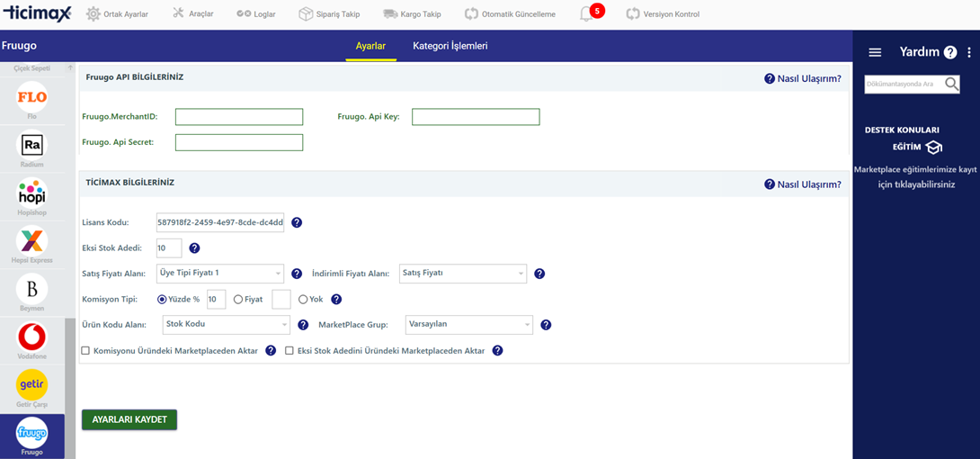This screenshot has height=459, width=980.
Task: Select Flo marketplace icon
Action: (x=31, y=97)
